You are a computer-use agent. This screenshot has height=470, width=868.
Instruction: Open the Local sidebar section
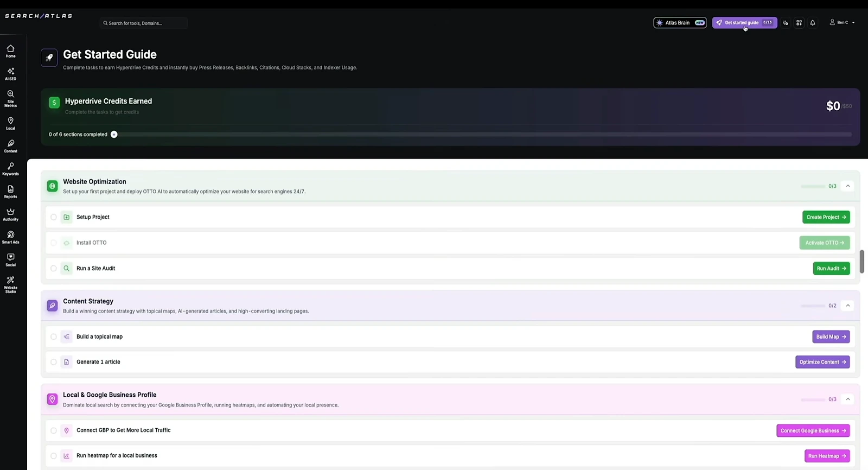tap(10, 123)
